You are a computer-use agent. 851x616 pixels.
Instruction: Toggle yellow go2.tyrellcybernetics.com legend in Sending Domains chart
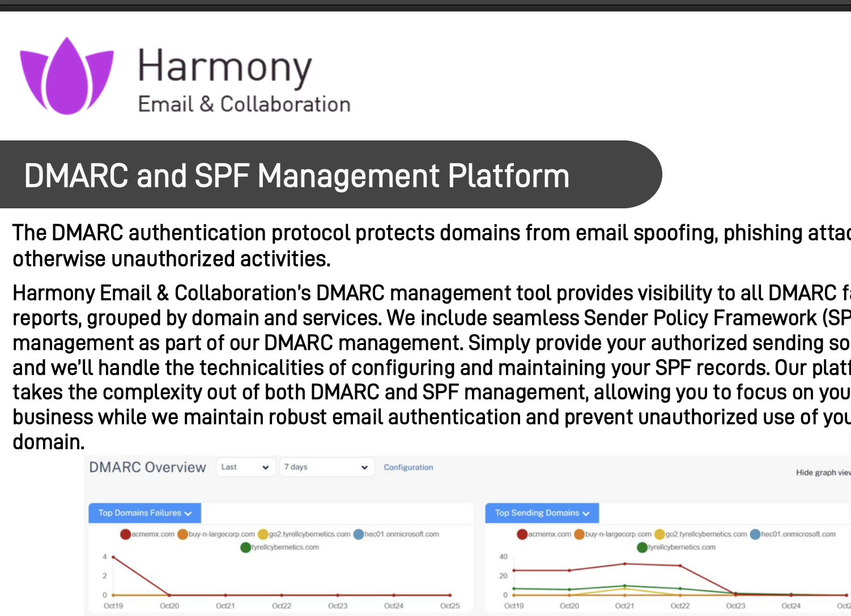tap(701, 534)
